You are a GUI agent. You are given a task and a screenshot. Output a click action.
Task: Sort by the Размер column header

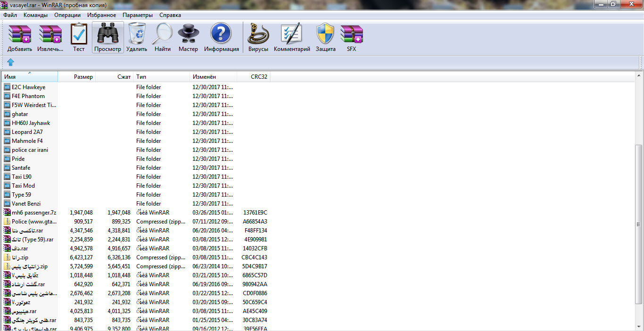coord(76,77)
